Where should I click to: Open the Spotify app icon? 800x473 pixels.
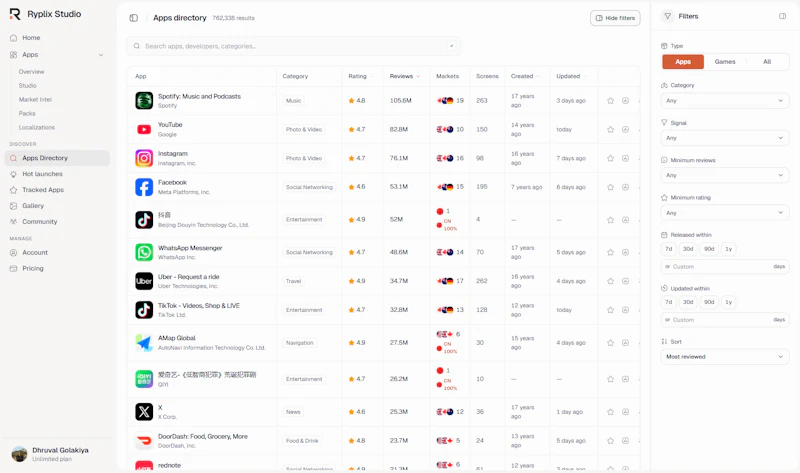[144, 101]
